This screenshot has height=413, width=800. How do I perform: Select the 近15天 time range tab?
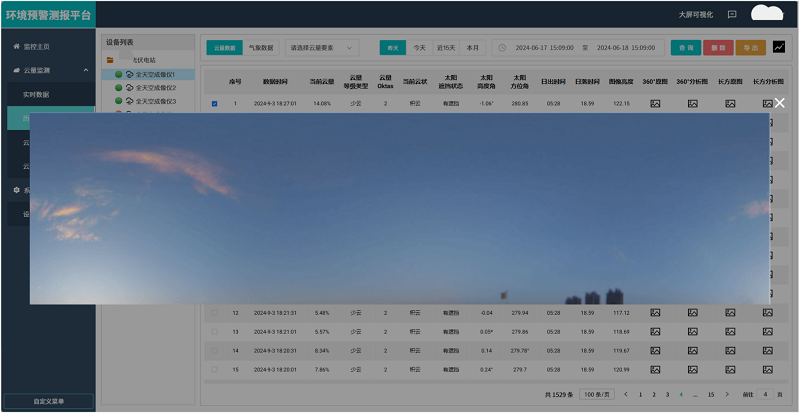446,47
